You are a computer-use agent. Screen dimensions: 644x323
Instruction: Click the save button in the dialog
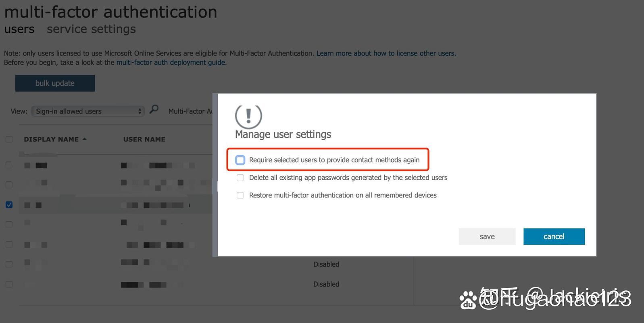click(x=487, y=237)
